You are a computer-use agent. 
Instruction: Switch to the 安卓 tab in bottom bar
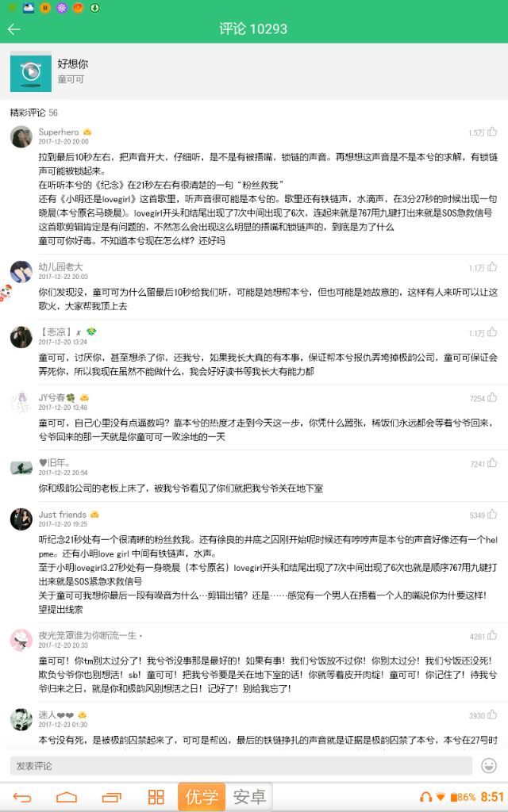pos(248,796)
